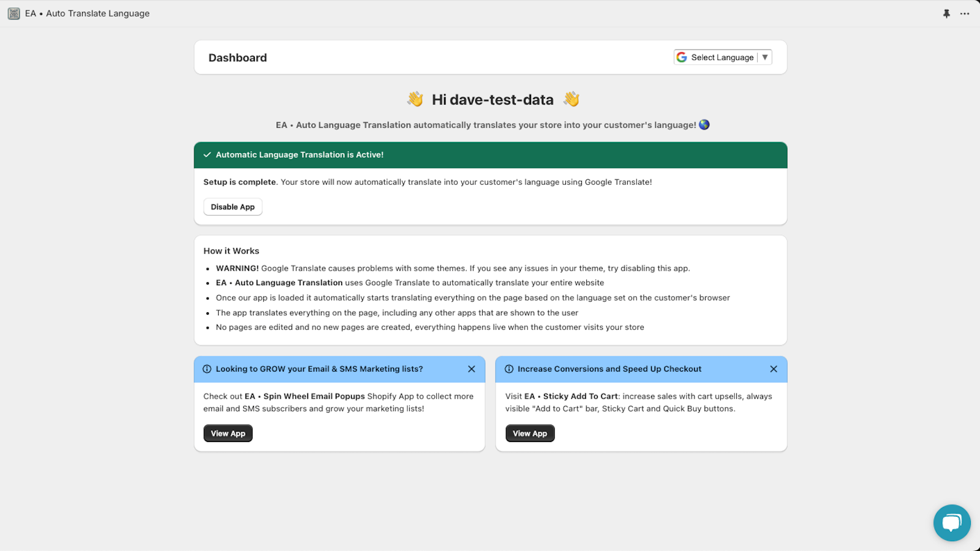Click the WARNING! Google Translate bullet

point(453,268)
